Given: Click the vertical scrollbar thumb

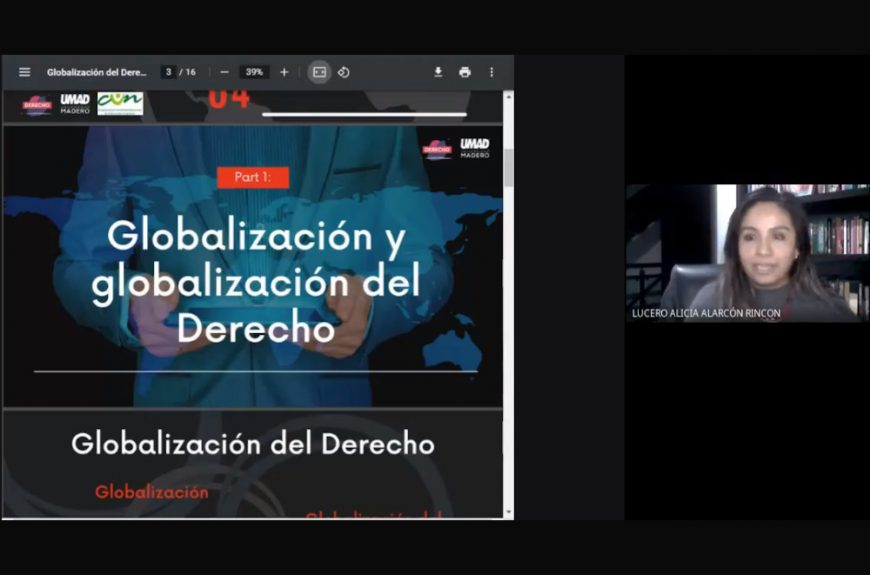Looking at the screenshot, I should [x=508, y=167].
